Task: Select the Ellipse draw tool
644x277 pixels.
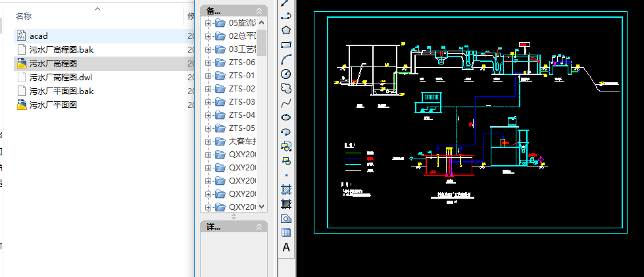Action: [286, 117]
